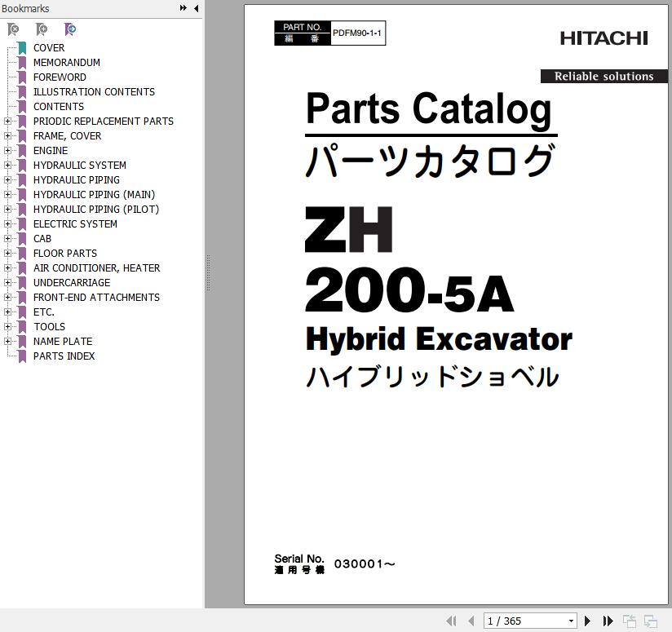Click the add new bookmark icon
672x632 pixels.
[x=42, y=29]
